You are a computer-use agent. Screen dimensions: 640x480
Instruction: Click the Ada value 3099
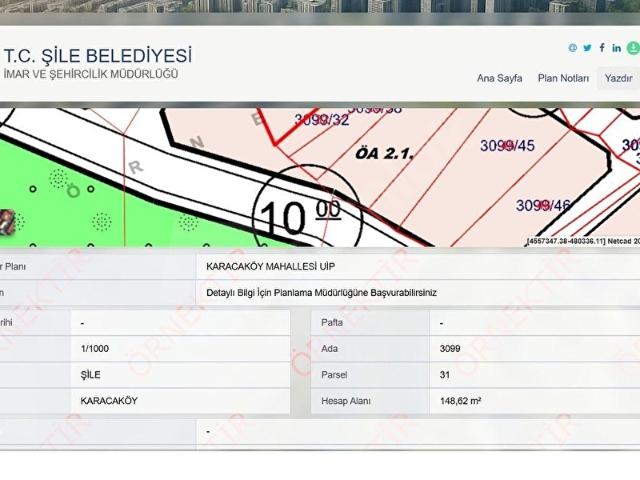[450, 349]
